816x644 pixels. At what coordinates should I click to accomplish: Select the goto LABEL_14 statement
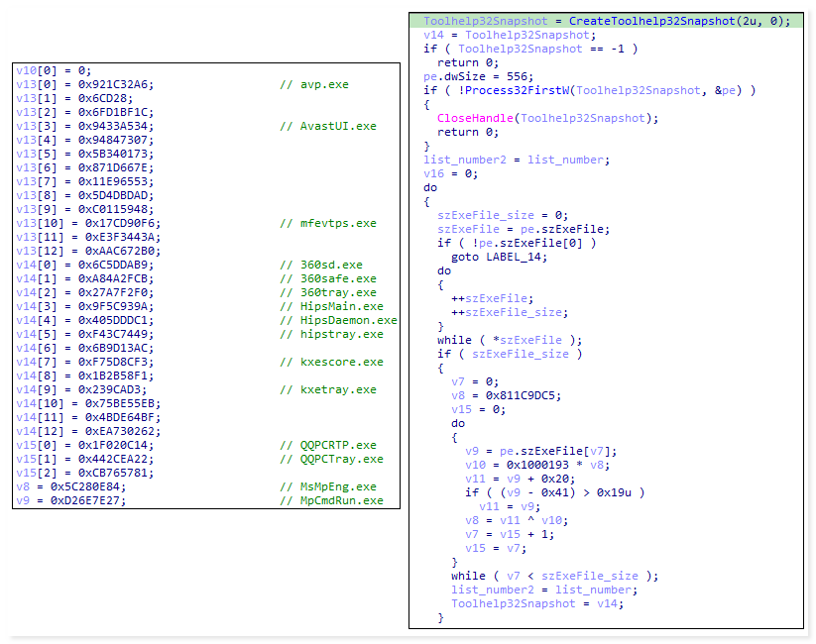[492, 257]
